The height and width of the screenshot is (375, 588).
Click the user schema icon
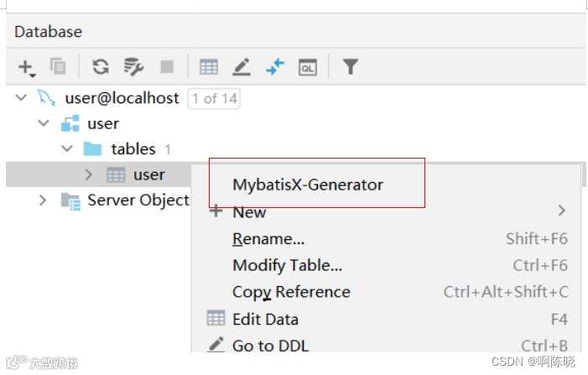(70, 123)
